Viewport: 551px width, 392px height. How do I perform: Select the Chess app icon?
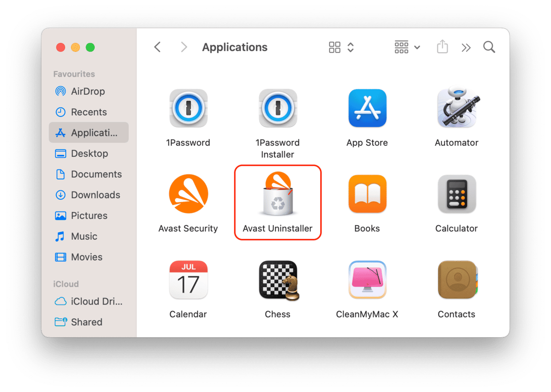(279, 281)
